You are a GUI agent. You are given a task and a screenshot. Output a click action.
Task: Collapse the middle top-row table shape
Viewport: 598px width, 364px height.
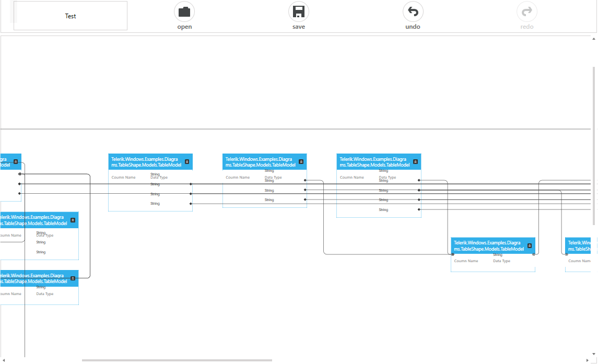[x=301, y=162]
